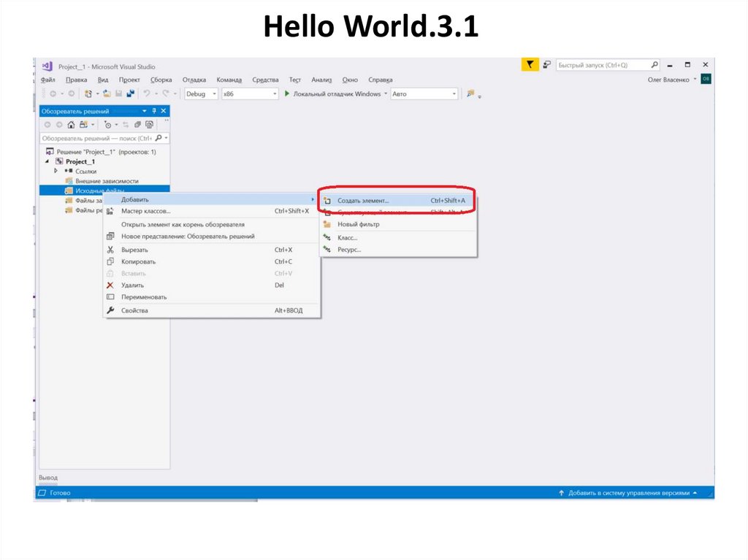This screenshot has width=748, height=560.
Task: Click the Back icon in Solution Explorer toolbar
Action: 47,125
